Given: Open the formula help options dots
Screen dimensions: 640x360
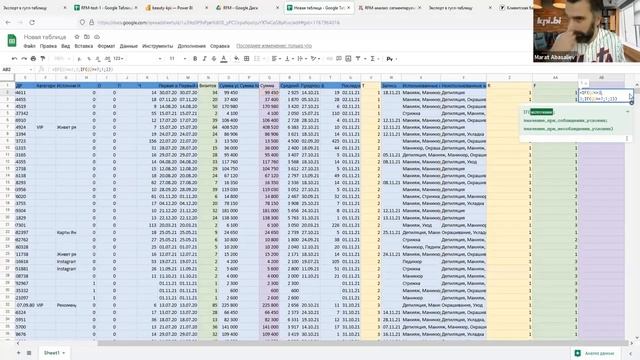Looking at the screenshot, I should pos(627,139).
